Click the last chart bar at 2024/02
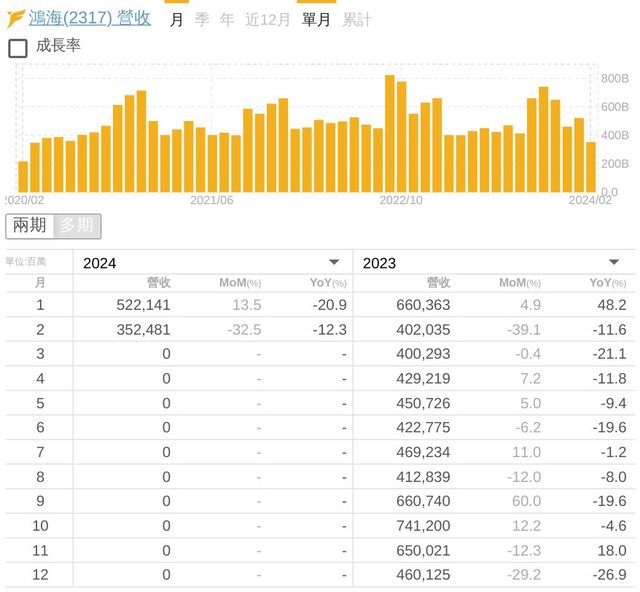 pos(591,167)
